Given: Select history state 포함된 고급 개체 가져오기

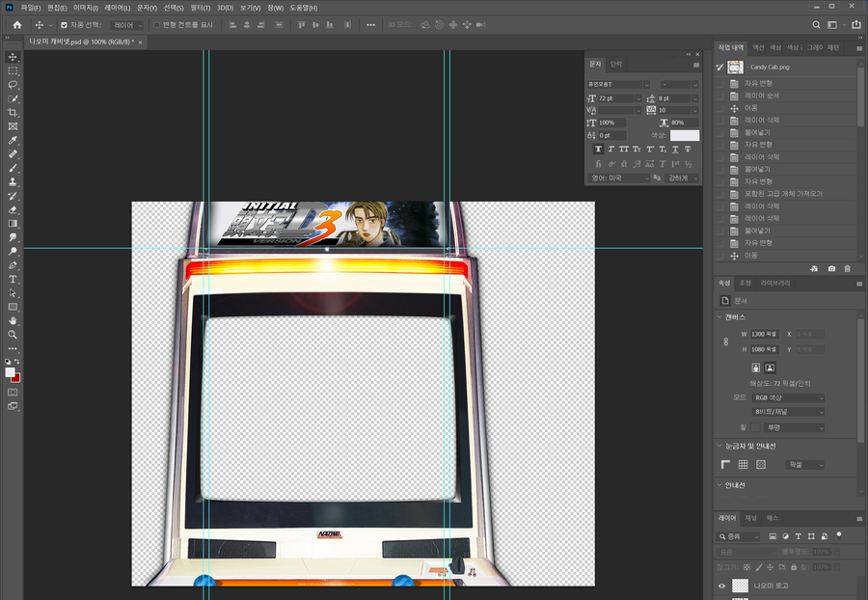Looking at the screenshot, I should pyautogui.click(x=783, y=194).
